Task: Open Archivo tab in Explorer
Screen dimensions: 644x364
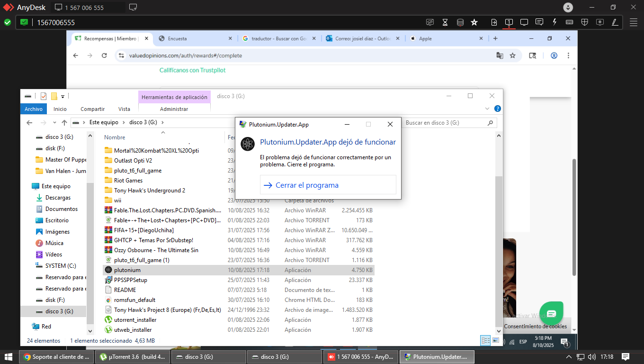Action: click(x=34, y=109)
